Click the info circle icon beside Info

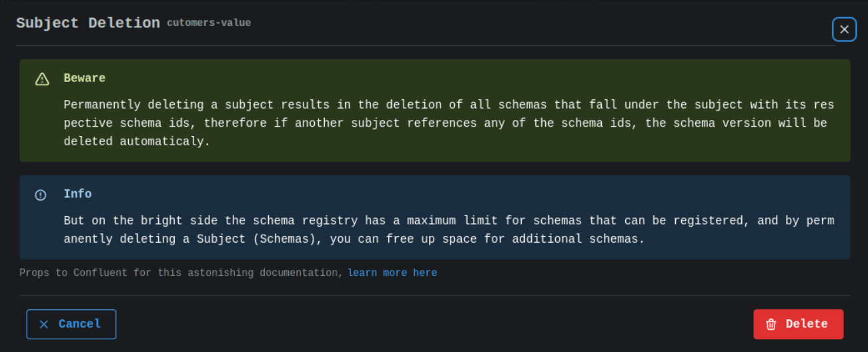(x=41, y=195)
